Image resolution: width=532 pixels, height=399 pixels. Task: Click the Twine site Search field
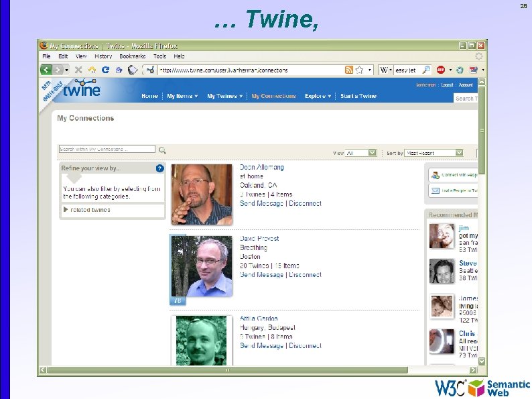466,99
